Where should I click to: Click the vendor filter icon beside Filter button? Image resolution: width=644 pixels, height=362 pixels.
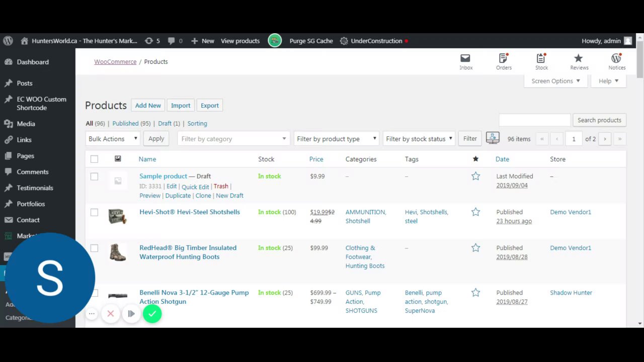[x=493, y=138]
